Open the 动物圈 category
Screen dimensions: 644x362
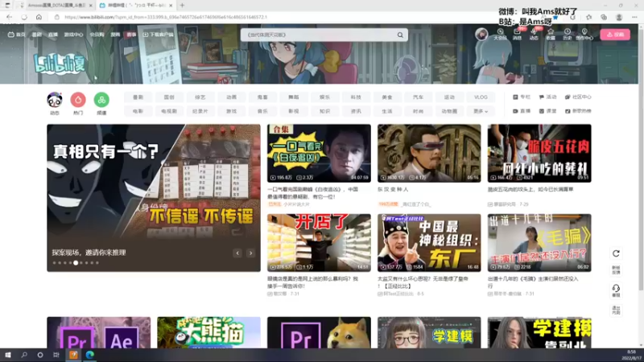[449, 111]
